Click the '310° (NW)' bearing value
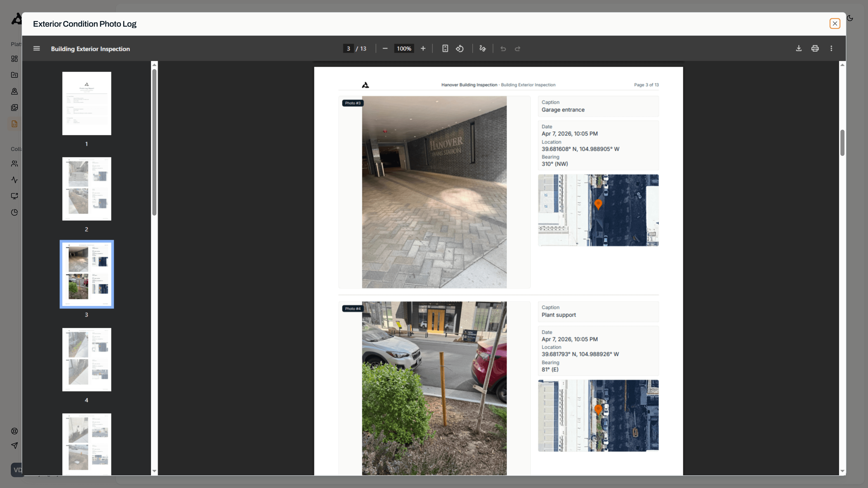 tap(555, 164)
